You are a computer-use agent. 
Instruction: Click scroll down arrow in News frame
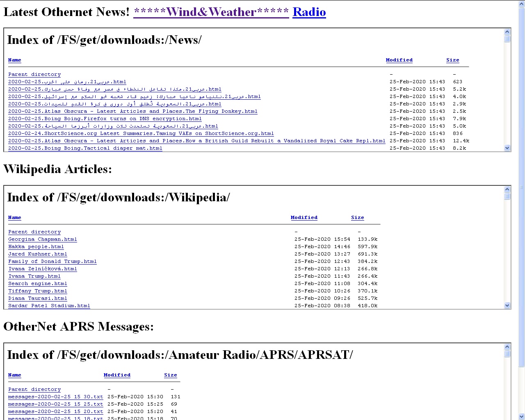pos(507,148)
